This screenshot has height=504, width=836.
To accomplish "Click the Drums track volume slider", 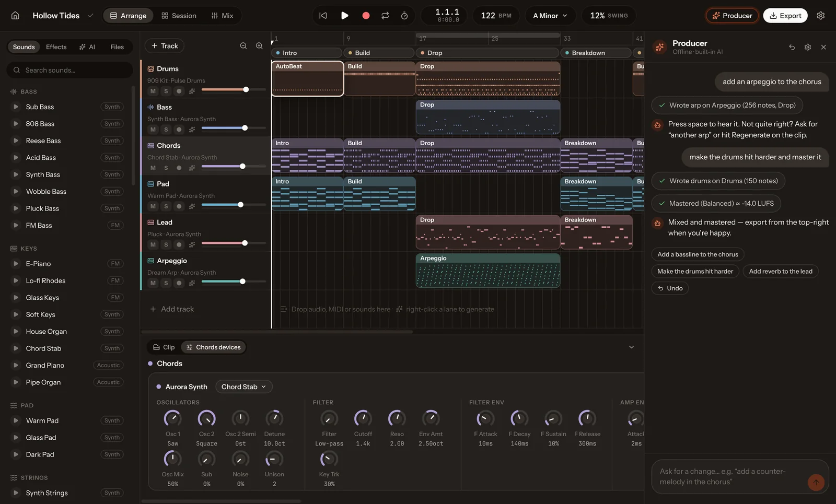I will pyautogui.click(x=234, y=90).
